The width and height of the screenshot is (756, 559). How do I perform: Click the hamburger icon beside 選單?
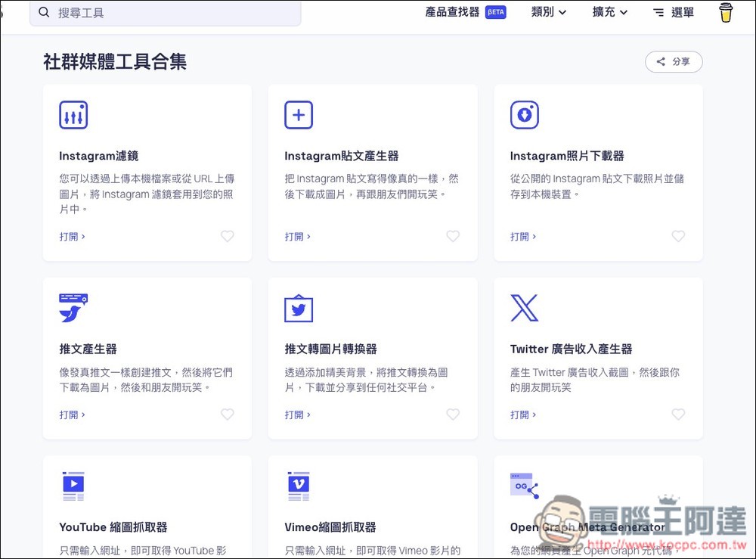[658, 13]
